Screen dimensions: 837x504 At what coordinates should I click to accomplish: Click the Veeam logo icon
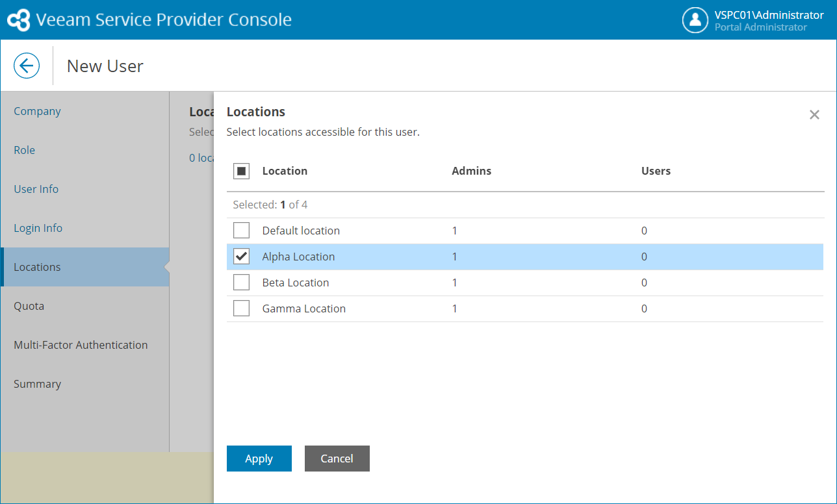(x=18, y=19)
